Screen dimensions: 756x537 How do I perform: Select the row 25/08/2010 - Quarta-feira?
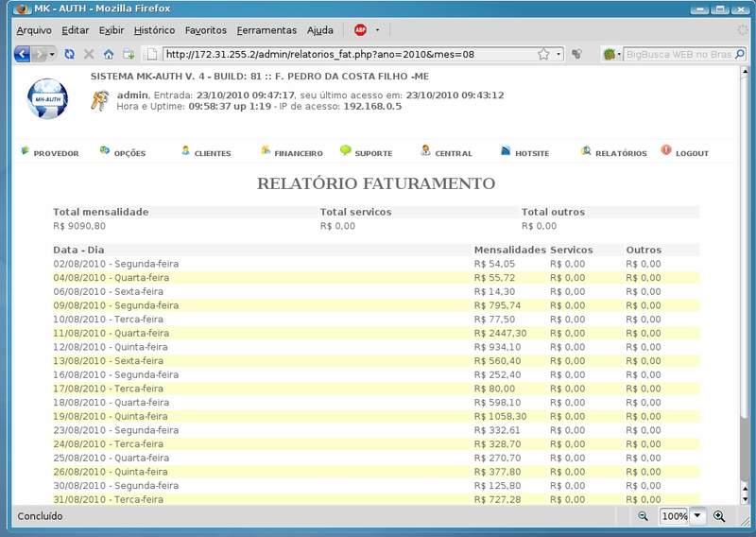tap(376, 458)
